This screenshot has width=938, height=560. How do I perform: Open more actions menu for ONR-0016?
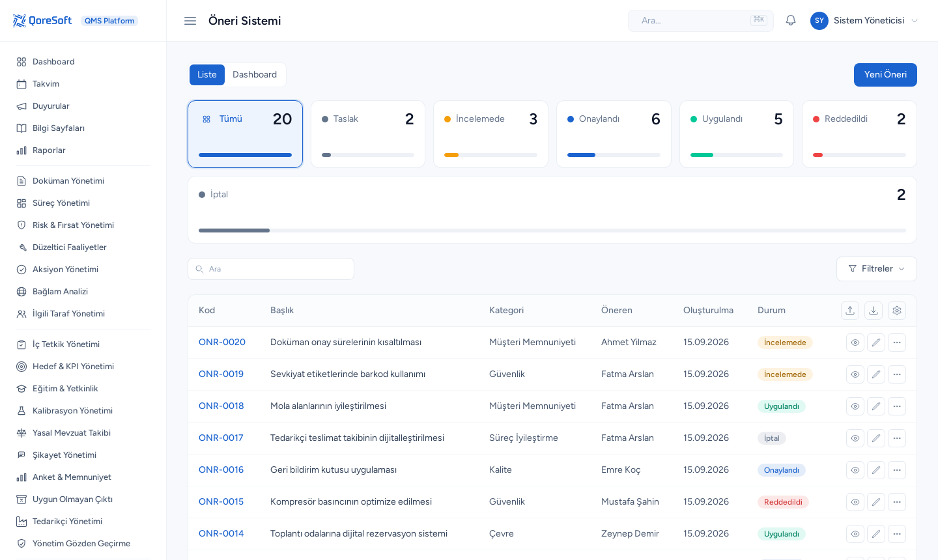click(x=897, y=470)
